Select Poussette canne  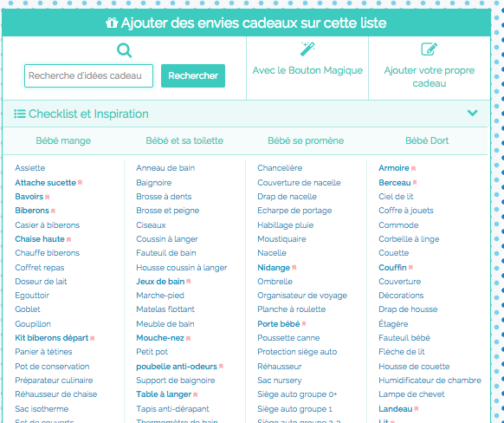pyautogui.click(x=288, y=338)
